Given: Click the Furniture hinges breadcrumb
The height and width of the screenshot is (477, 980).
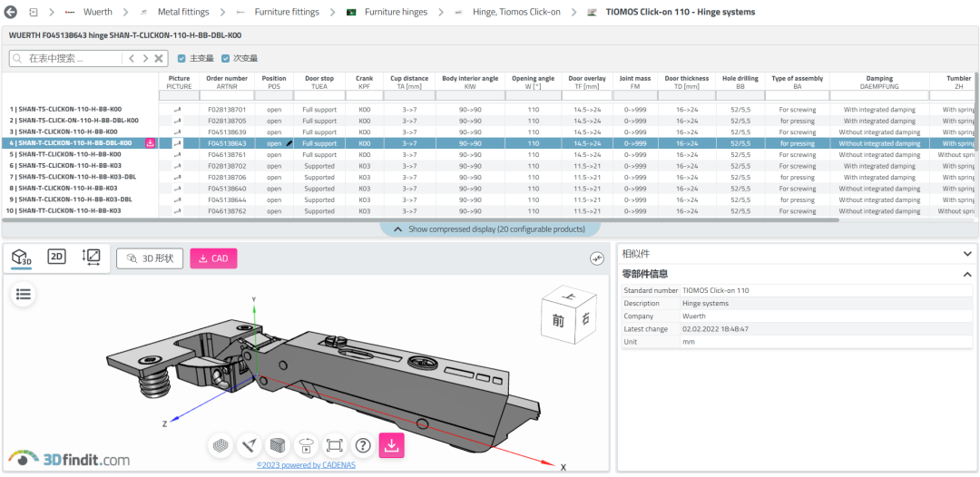Looking at the screenshot, I should tap(396, 12).
